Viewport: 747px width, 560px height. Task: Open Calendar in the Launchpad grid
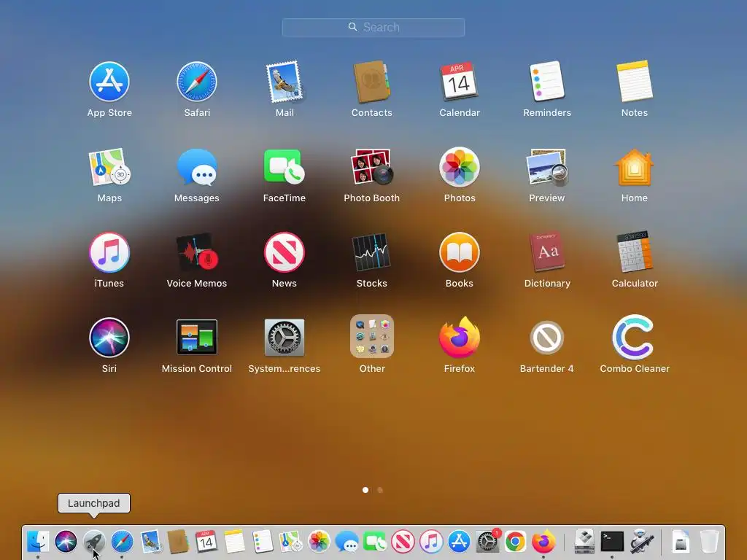[x=460, y=82]
